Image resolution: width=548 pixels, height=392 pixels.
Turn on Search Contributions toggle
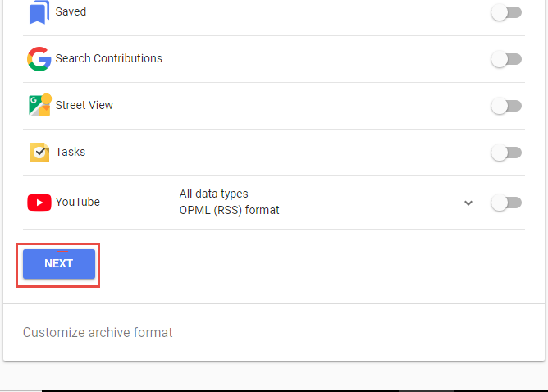point(506,59)
